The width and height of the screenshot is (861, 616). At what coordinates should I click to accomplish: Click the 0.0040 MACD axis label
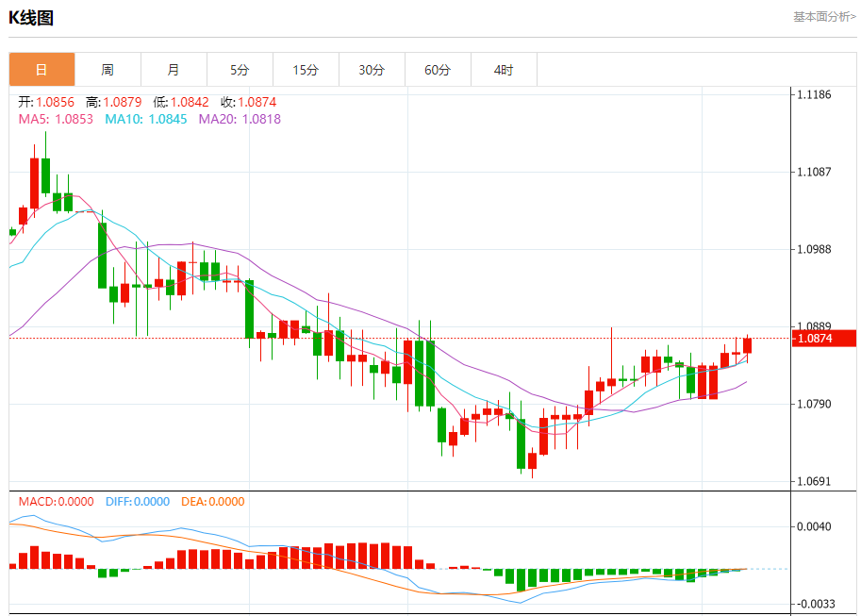(814, 527)
